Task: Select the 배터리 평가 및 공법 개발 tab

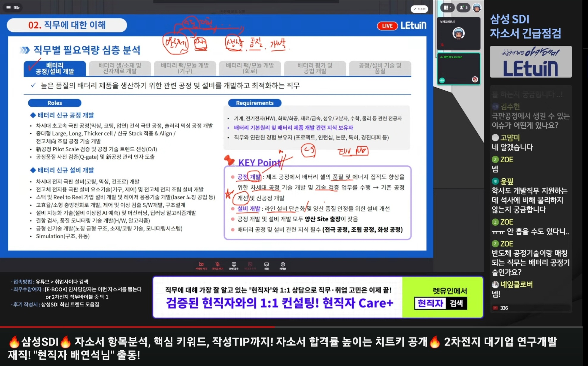Action: click(315, 68)
